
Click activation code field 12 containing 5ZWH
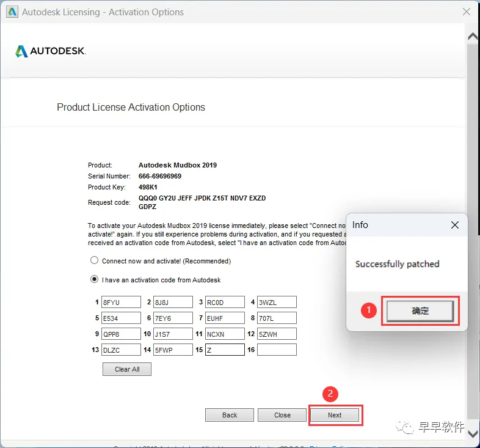277,334
